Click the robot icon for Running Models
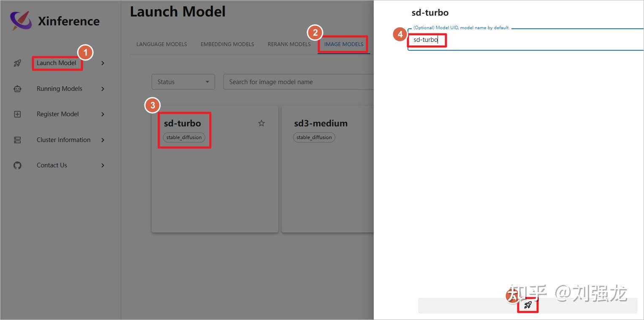 click(x=17, y=89)
